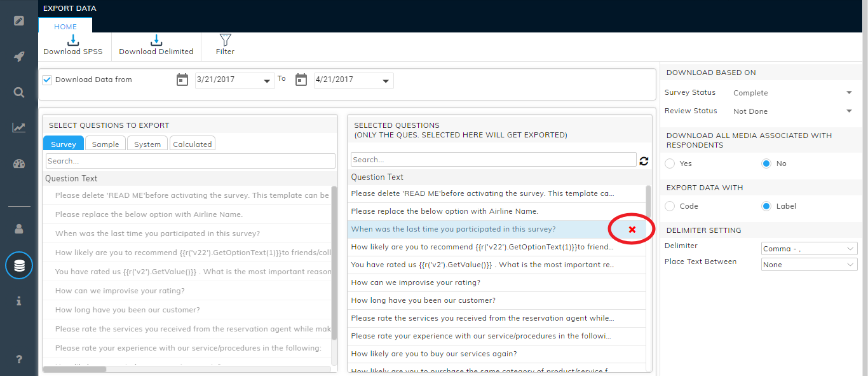Select selected-list 'How likely are you to buy' row
The width and height of the screenshot is (868, 376).
tap(497, 354)
